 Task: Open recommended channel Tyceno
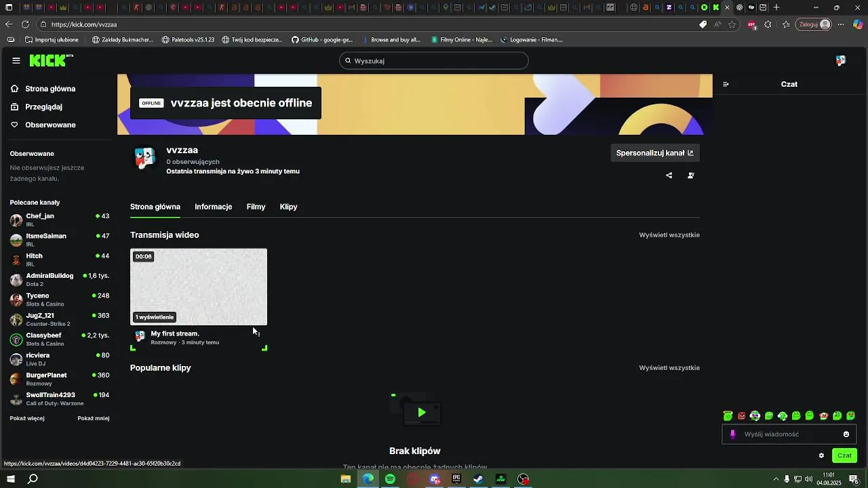pyautogui.click(x=60, y=300)
